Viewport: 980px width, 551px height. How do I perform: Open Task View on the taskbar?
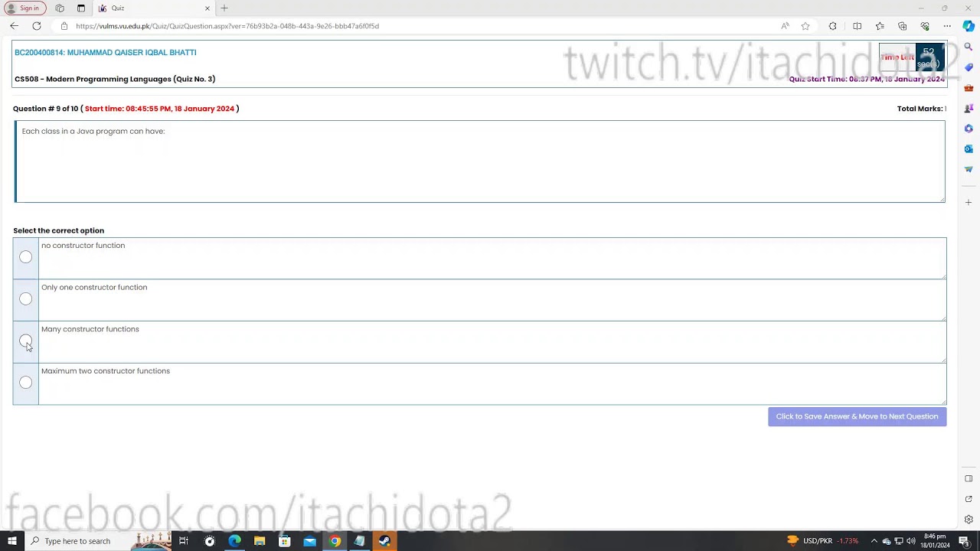pos(184,541)
